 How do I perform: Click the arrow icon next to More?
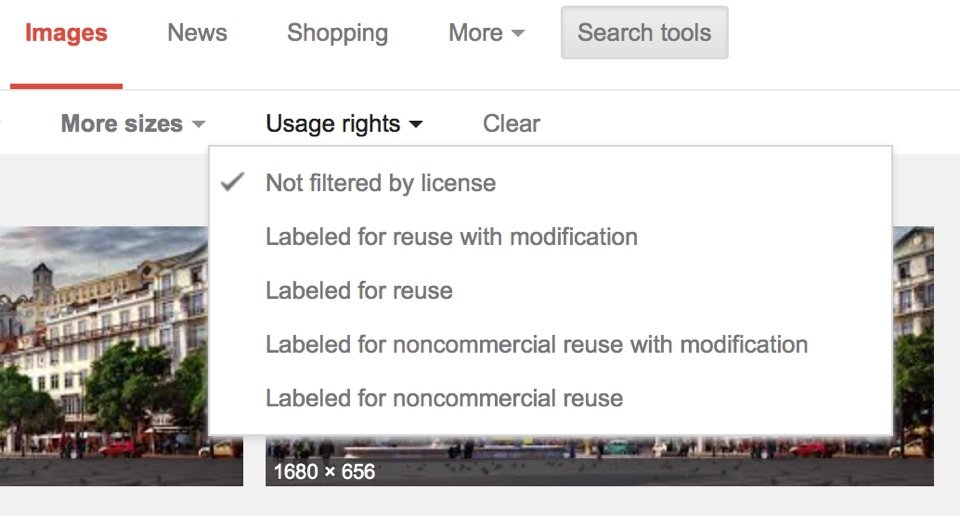pos(518,33)
